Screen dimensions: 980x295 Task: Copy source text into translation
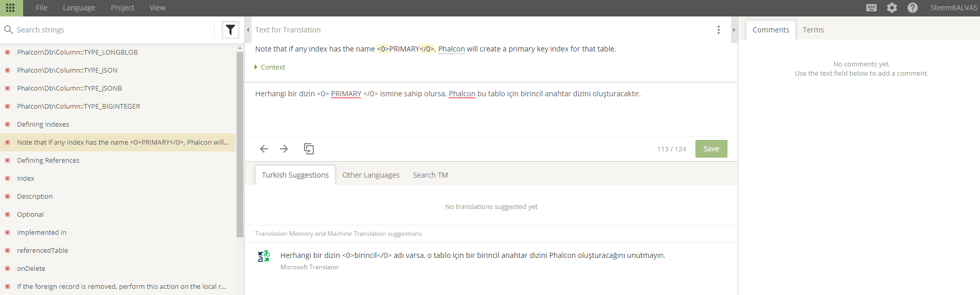coord(309,149)
